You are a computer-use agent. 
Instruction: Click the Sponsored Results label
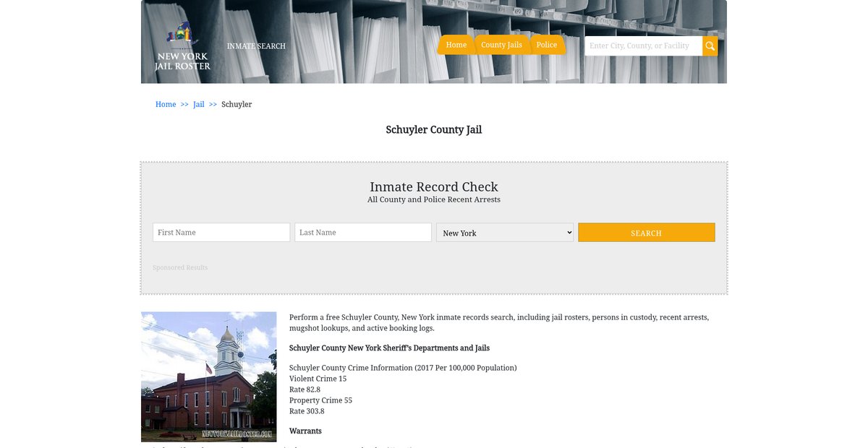click(180, 267)
